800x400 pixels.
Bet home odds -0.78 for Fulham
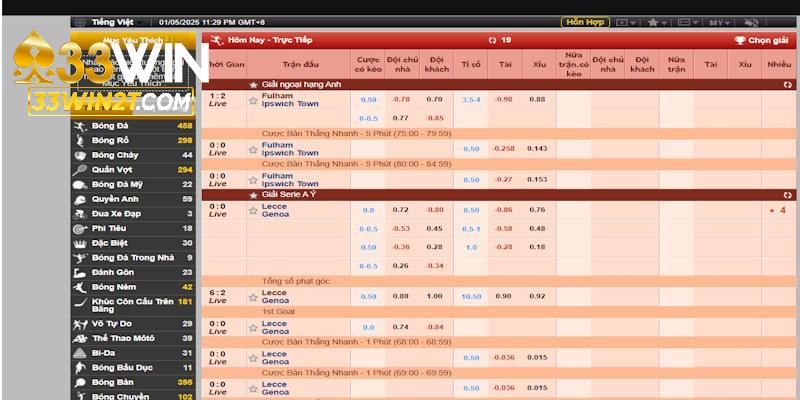point(401,99)
